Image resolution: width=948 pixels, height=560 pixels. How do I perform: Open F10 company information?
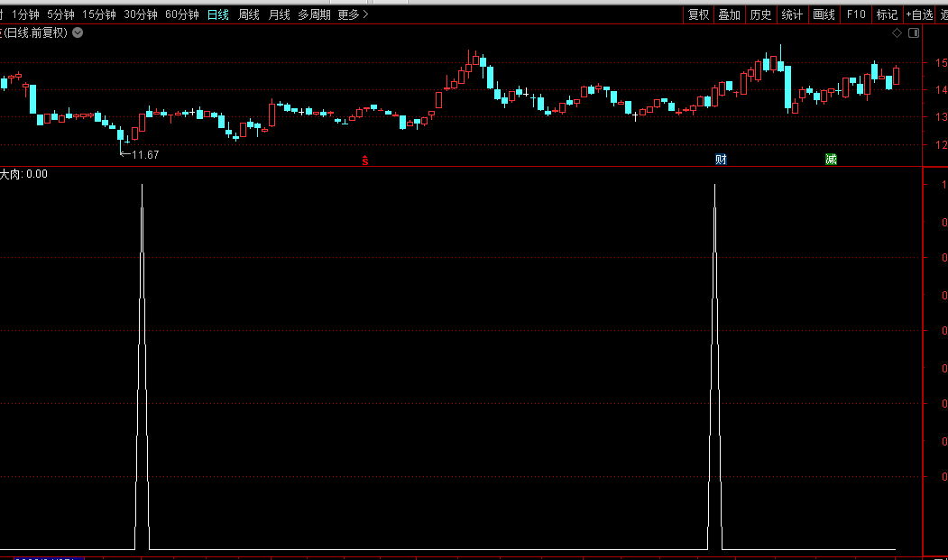point(856,14)
